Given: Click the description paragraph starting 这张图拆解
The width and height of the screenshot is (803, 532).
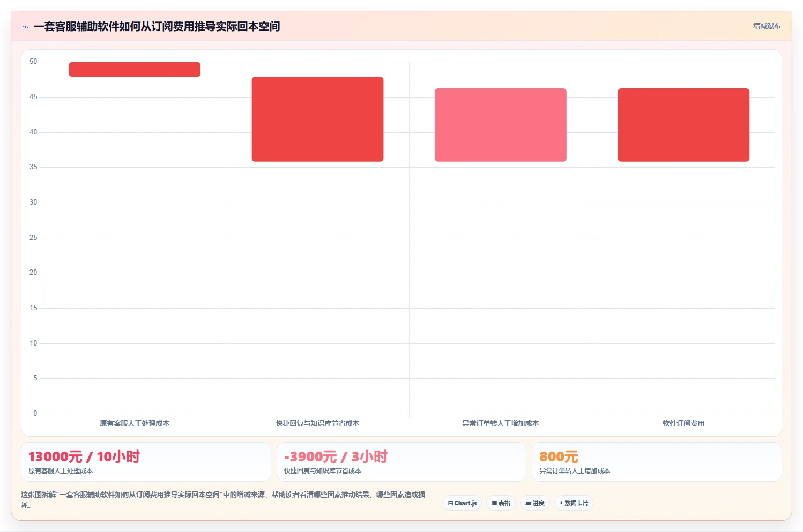Looking at the screenshot, I should (x=223, y=500).
